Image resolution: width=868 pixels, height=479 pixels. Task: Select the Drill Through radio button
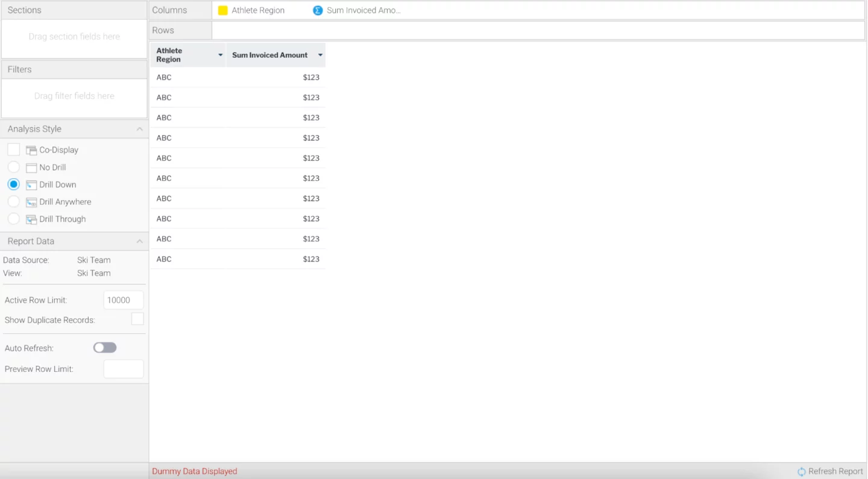[x=14, y=219]
